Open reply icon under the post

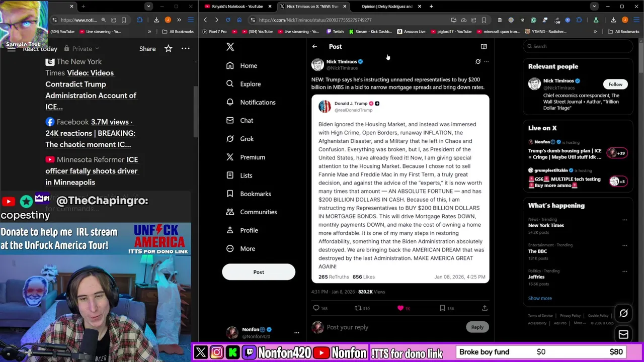316,308
